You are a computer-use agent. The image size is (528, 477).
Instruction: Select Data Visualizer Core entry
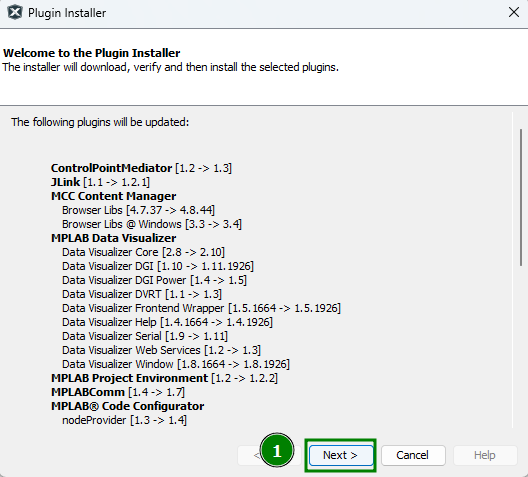pos(143,252)
